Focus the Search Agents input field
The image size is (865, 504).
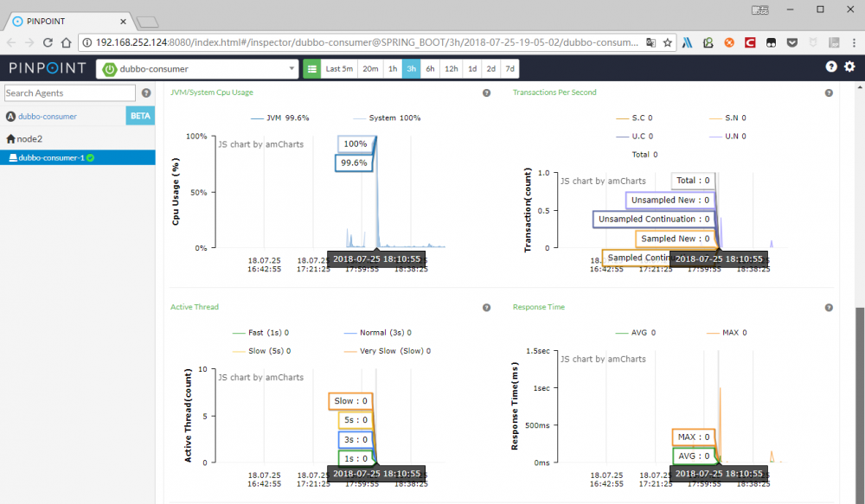point(70,93)
